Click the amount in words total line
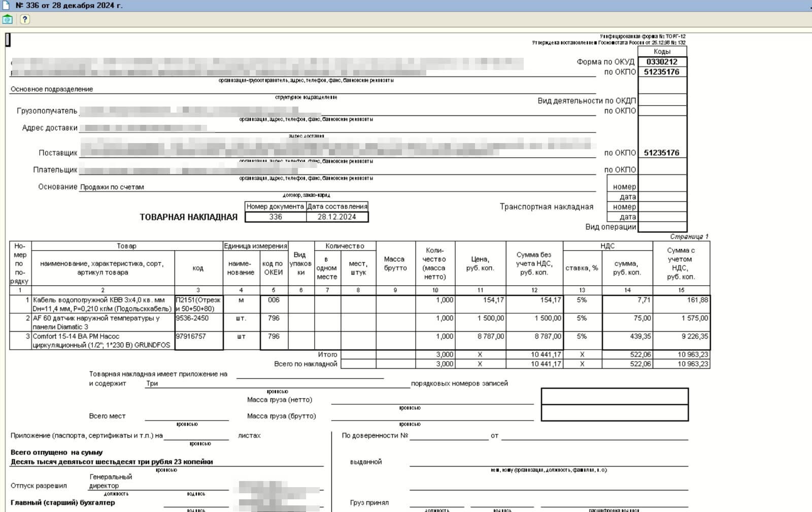This screenshot has width=812, height=512. 112,462
